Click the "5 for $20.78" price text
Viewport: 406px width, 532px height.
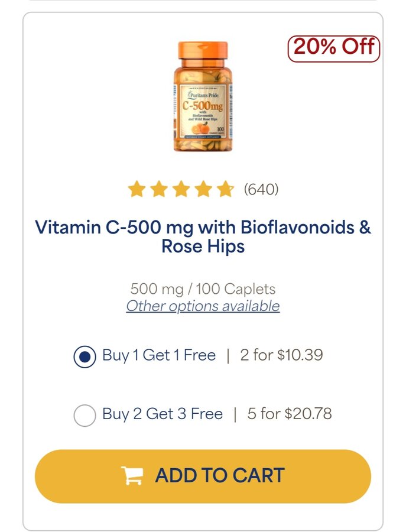(290, 414)
